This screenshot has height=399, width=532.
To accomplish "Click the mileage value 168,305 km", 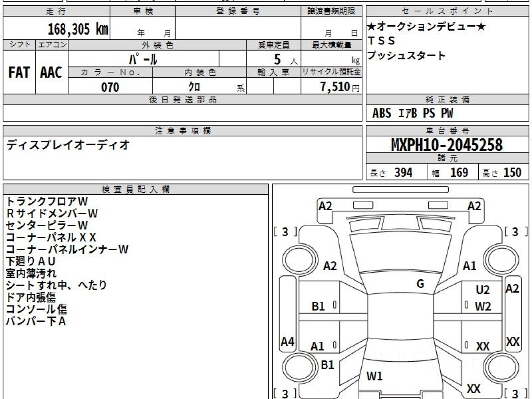I will click(78, 29).
